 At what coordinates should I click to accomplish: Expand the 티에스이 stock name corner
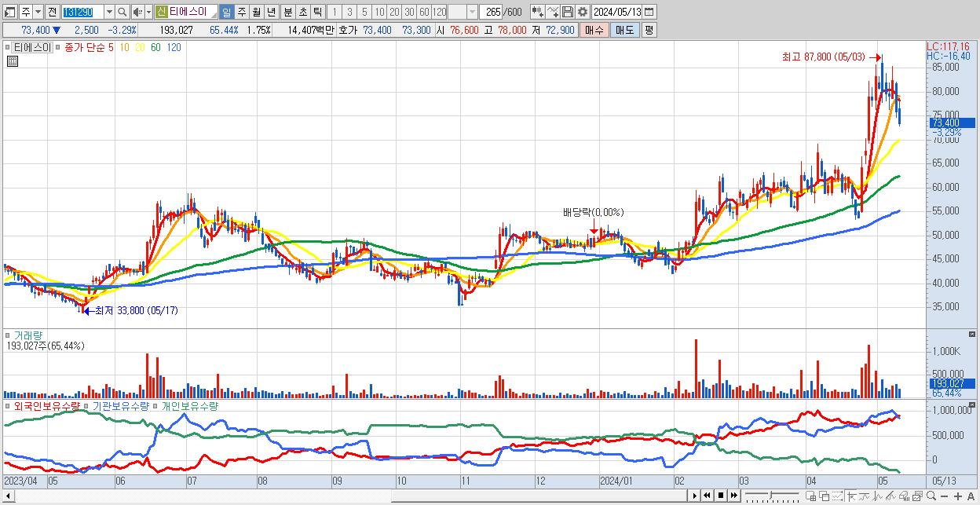[215, 16]
